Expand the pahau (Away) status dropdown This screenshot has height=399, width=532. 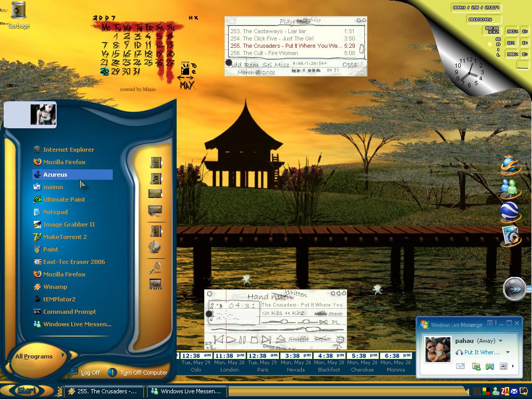(x=500, y=341)
